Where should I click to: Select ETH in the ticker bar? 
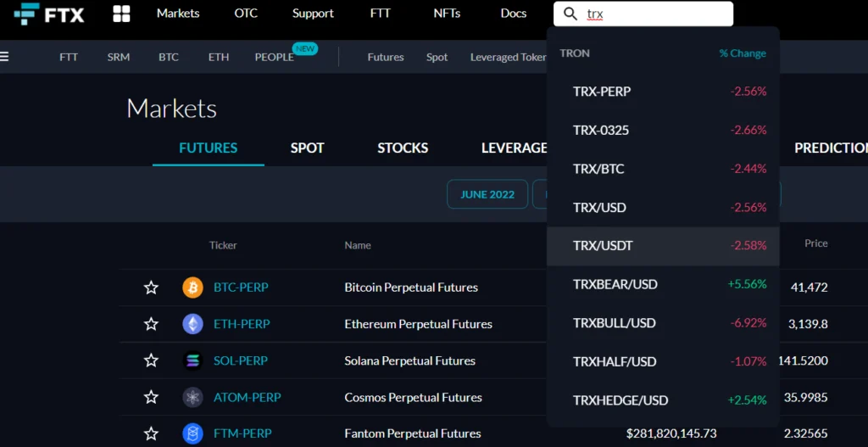tap(219, 57)
